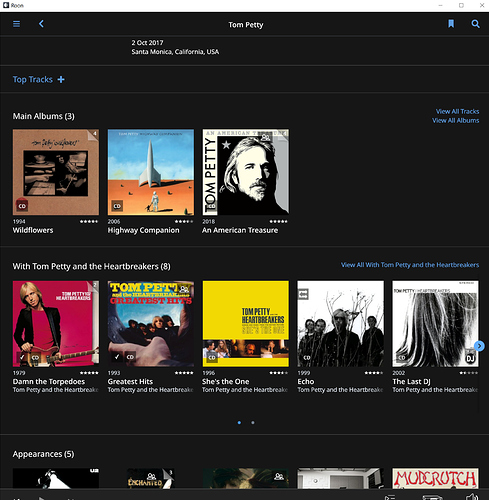Screen dimensions: 489x500
Task: Click CD badge on Damn the Torpedoes cover
Action: (35, 357)
